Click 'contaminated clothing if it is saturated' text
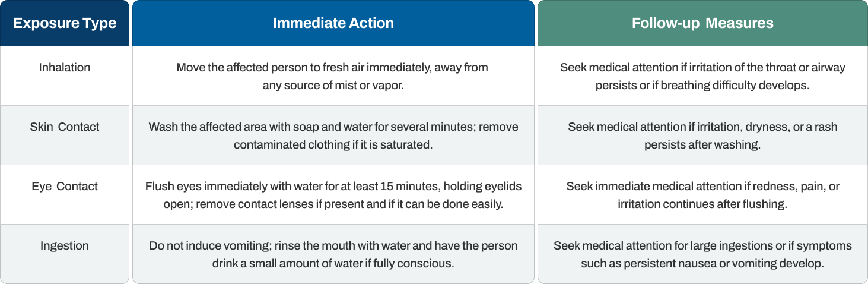868x284 pixels. 333,144
